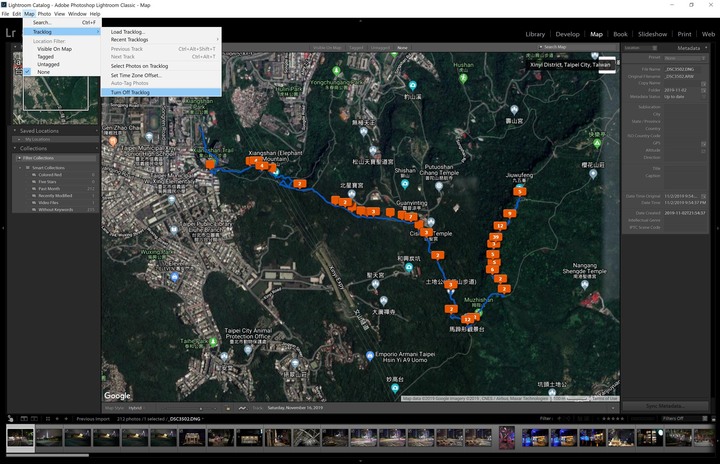720x464 pixels.
Task: Click the Jiuwufeng marker labeled 5
Action: coord(519,192)
